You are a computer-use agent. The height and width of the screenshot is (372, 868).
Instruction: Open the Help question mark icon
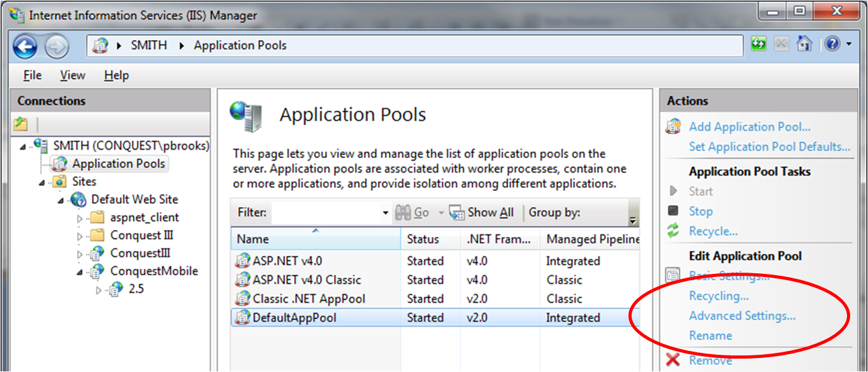[x=832, y=44]
